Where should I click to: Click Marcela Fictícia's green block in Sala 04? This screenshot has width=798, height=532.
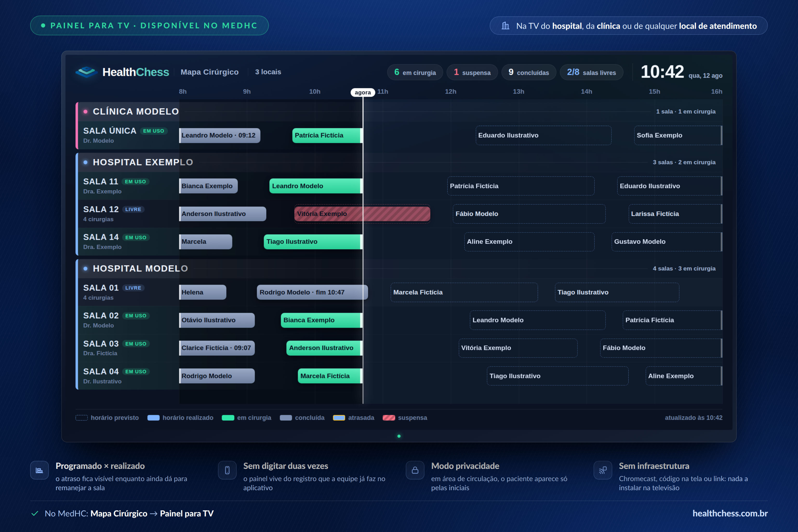[330, 376]
